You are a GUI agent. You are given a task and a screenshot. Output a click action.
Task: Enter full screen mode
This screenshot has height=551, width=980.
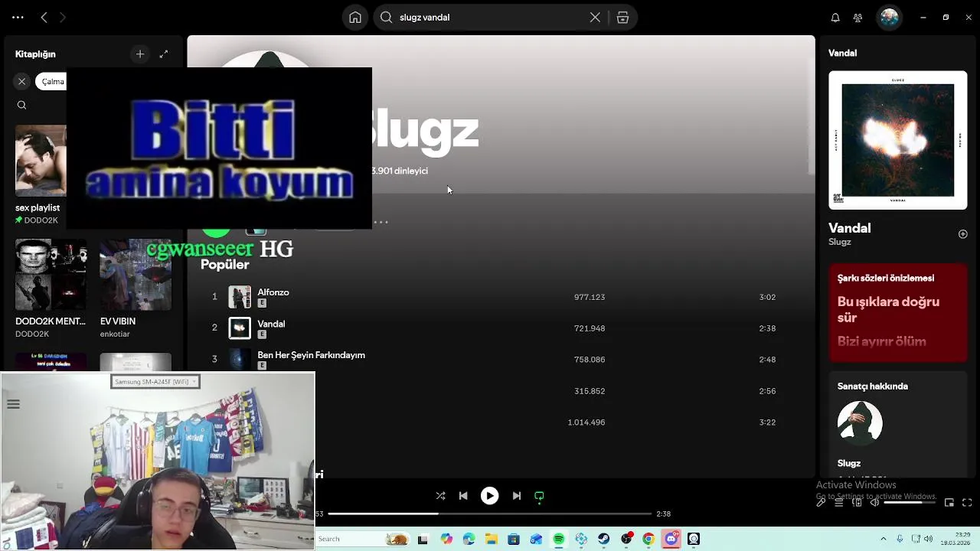click(967, 503)
